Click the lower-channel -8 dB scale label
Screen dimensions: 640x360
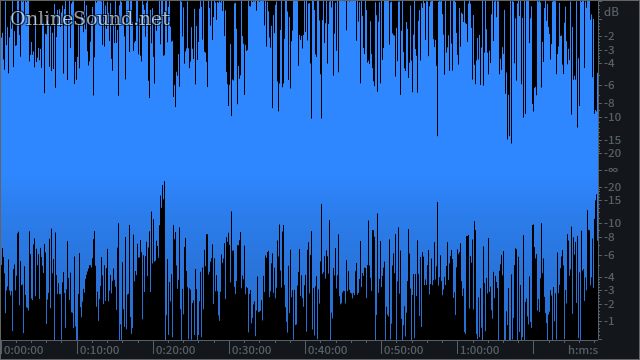pyautogui.click(x=610, y=238)
